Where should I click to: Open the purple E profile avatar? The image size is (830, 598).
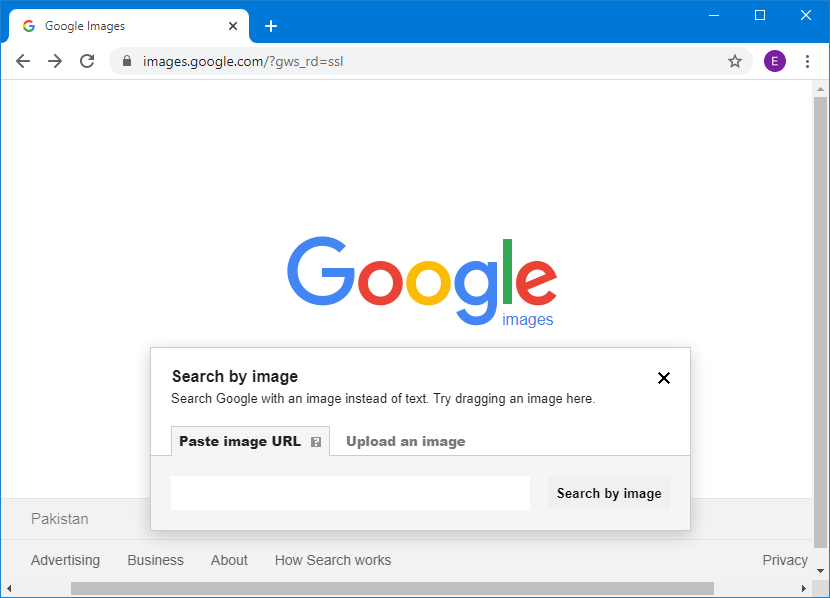(x=774, y=61)
